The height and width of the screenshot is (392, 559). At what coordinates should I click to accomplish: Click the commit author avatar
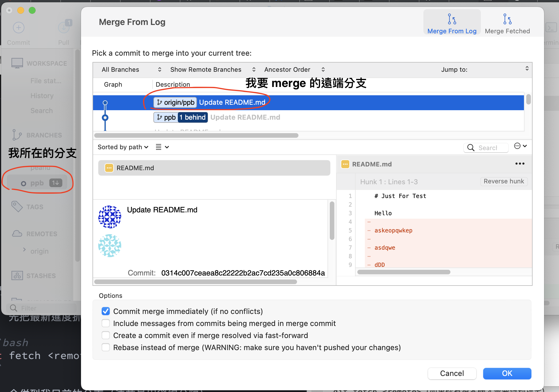click(110, 217)
